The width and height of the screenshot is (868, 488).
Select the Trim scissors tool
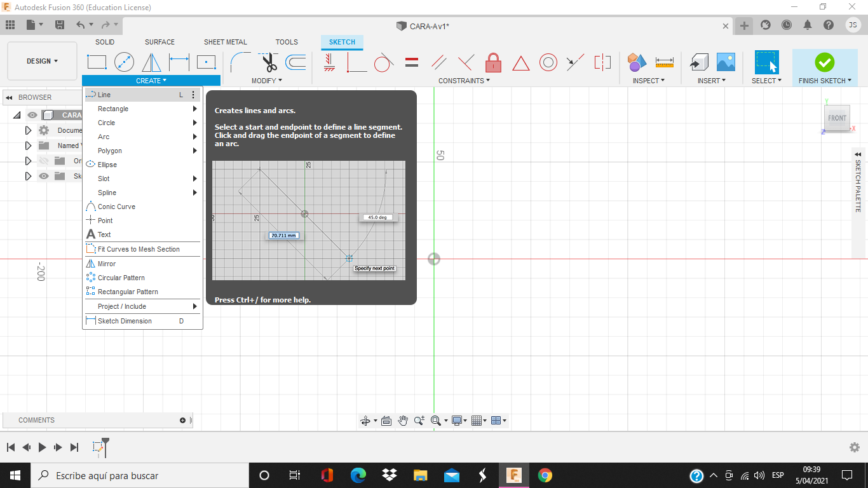coord(269,62)
